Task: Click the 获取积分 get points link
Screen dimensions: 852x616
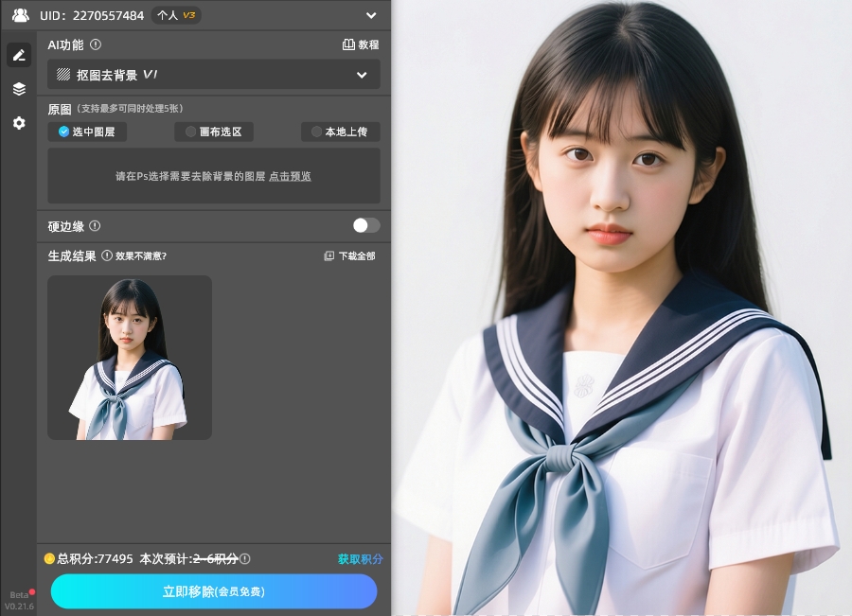Action: 360,559
